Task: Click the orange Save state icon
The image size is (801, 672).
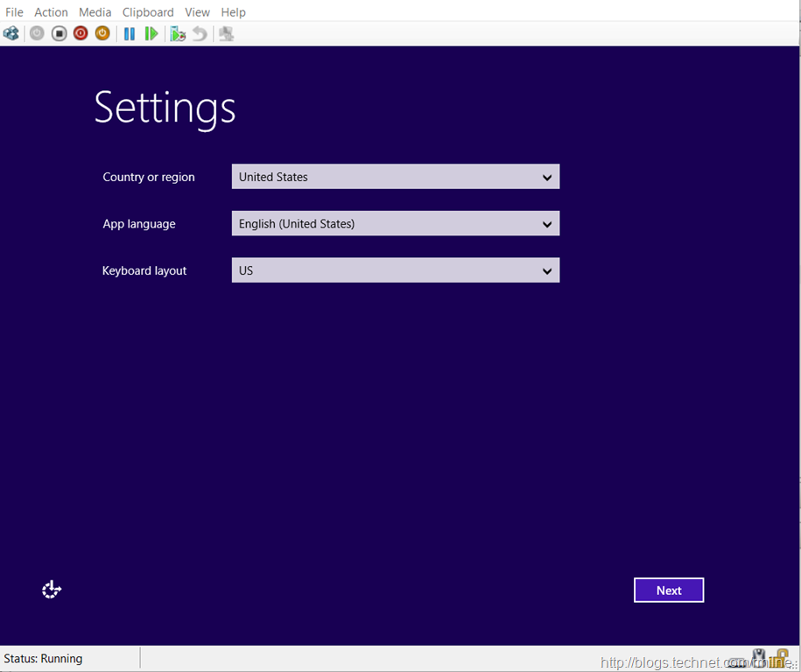Action: (x=102, y=34)
